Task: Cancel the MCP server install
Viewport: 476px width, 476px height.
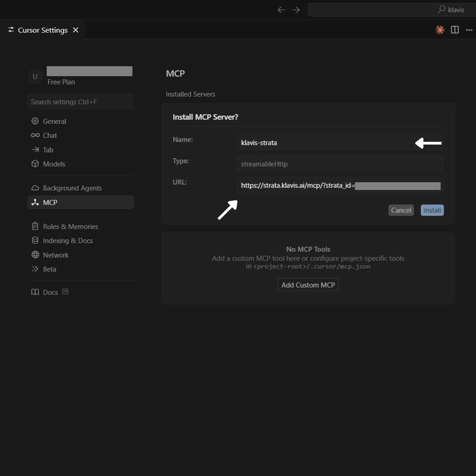Action: 401,210
